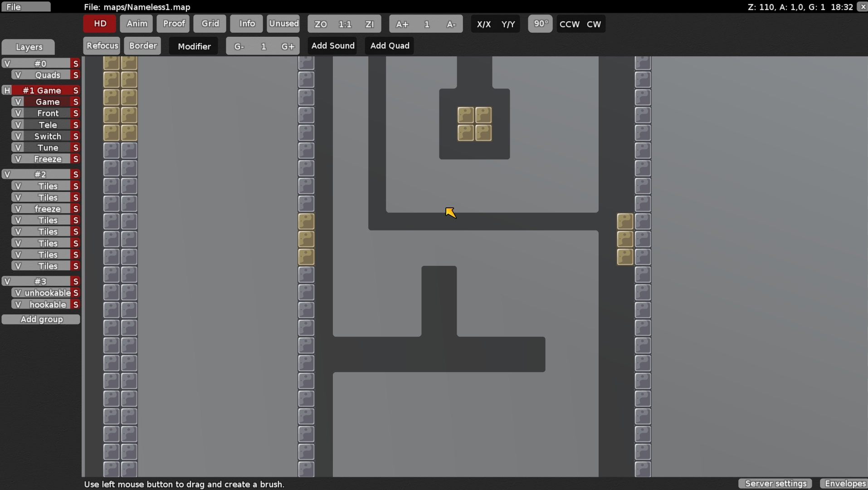Screen dimensions: 868x490
Task: Set brush rotation snap to 90°
Action: click(540, 24)
